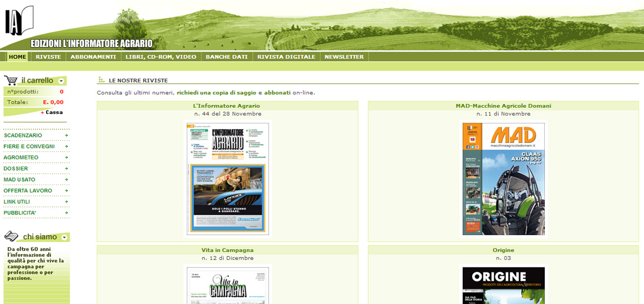Click 'n. 03' issue text
The height and width of the screenshot is (304, 644).
503,258
